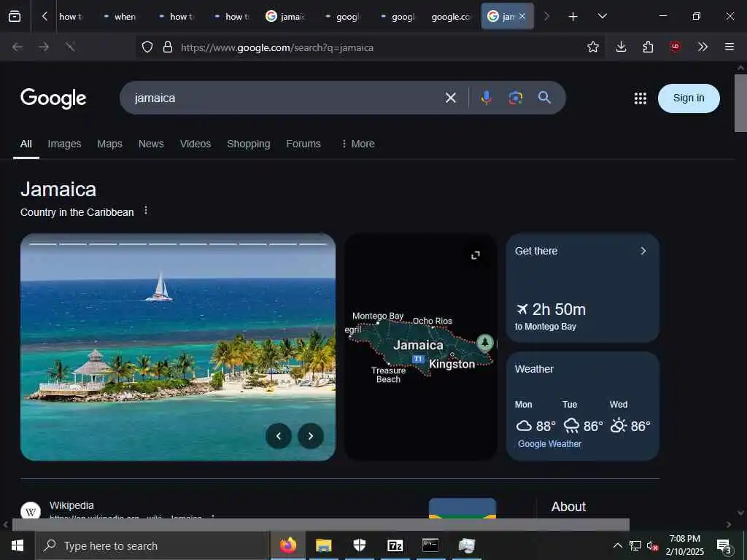Clear the search query with X
The height and width of the screenshot is (560, 747).
tap(450, 98)
